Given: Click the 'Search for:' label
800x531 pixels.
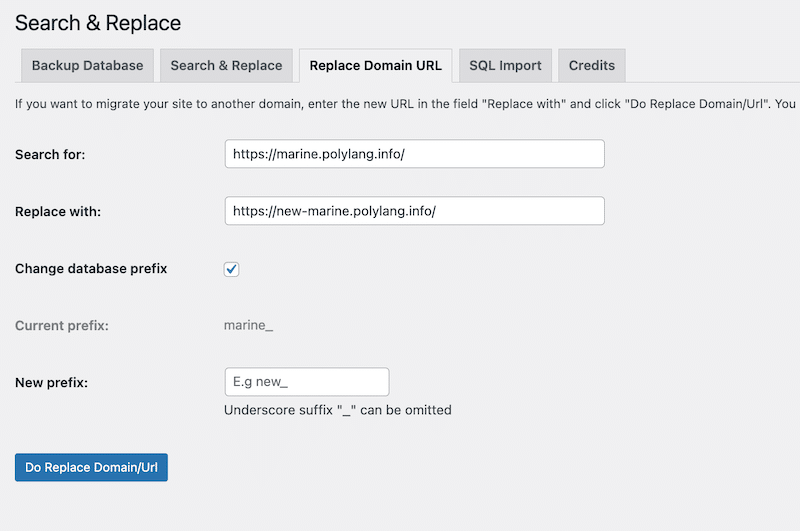Looking at the screenshot, I should pyautogui.click(x=50, y=155).
